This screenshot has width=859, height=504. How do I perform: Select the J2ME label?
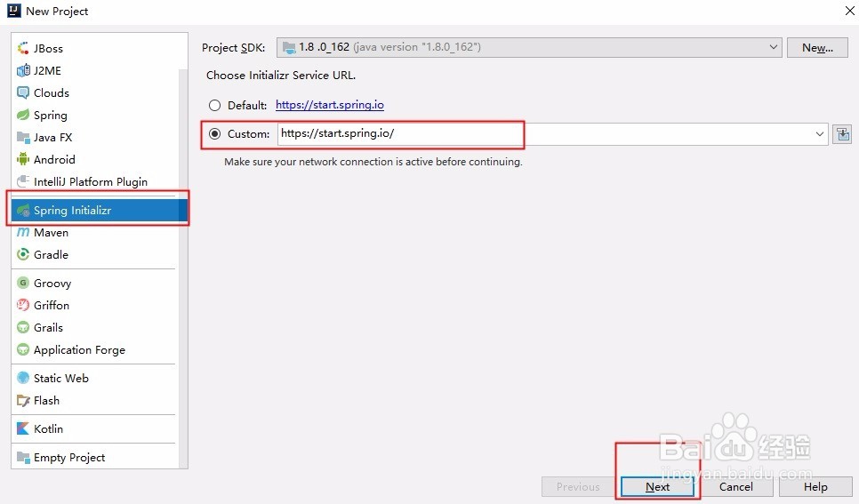point(47,71)
